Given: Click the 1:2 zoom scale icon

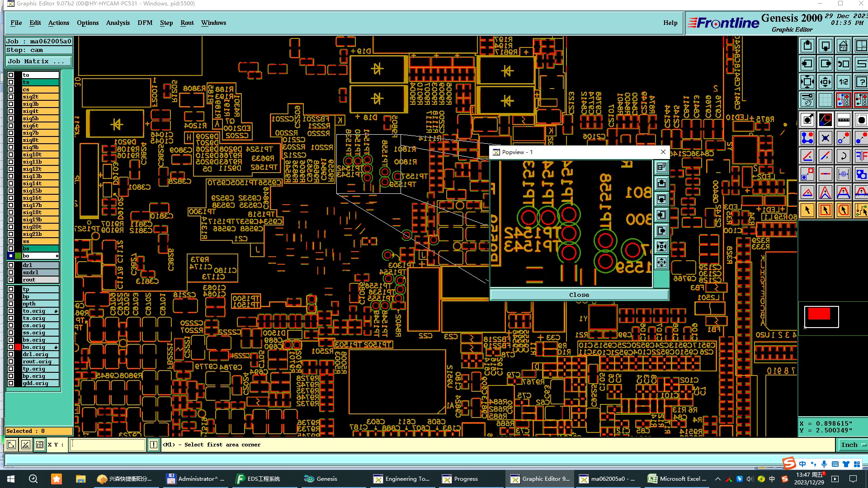Looking at the screenshot, I should pos(843,82).
